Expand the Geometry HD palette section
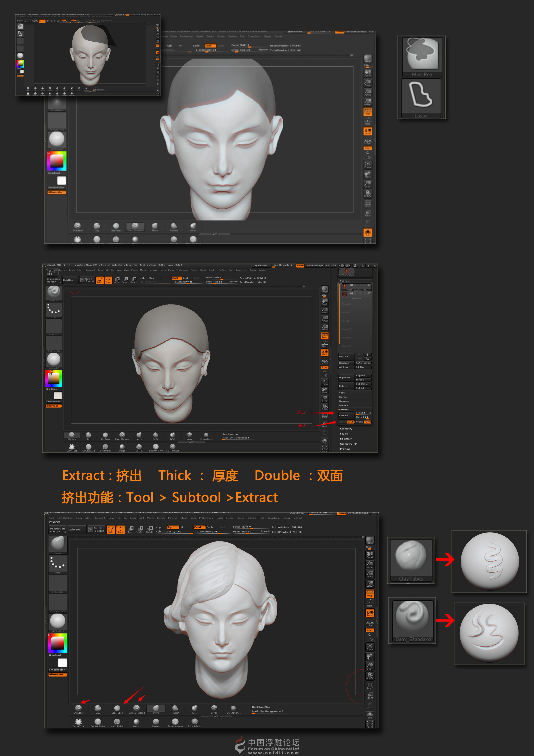Image resolution: width=534 pixels, height=756 pixels. (x=348, y=444)
